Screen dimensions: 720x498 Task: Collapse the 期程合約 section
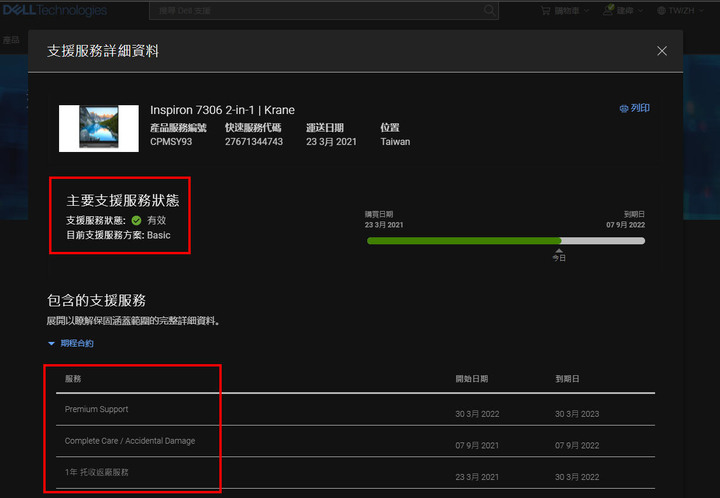51,343
